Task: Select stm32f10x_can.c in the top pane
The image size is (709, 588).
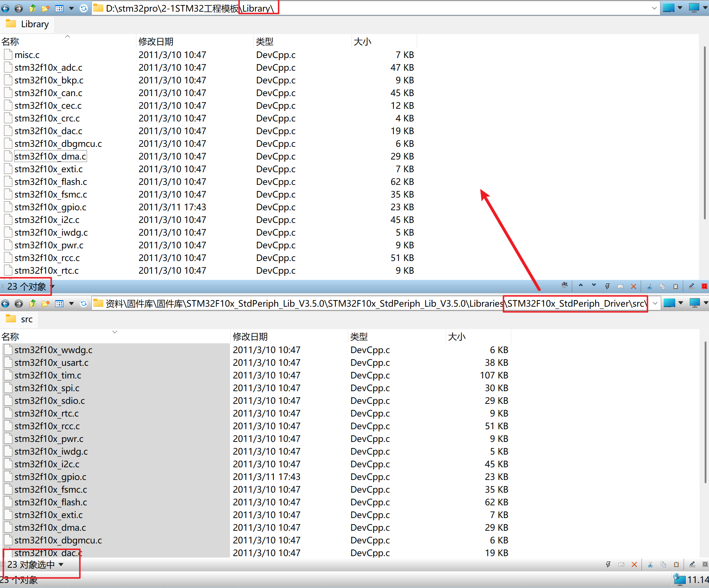Action: (x=48, y=93)
